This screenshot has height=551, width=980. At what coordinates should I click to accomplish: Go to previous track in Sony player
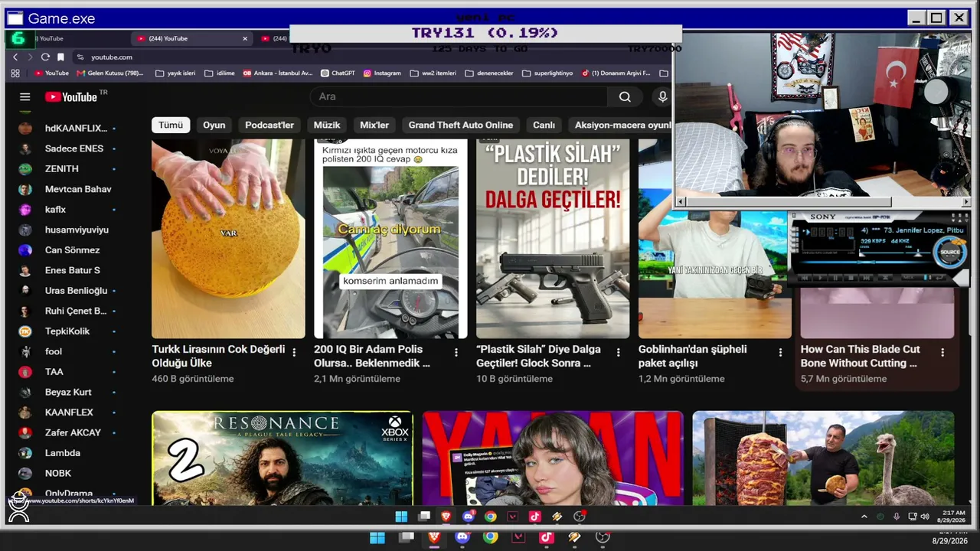(803, 277)
